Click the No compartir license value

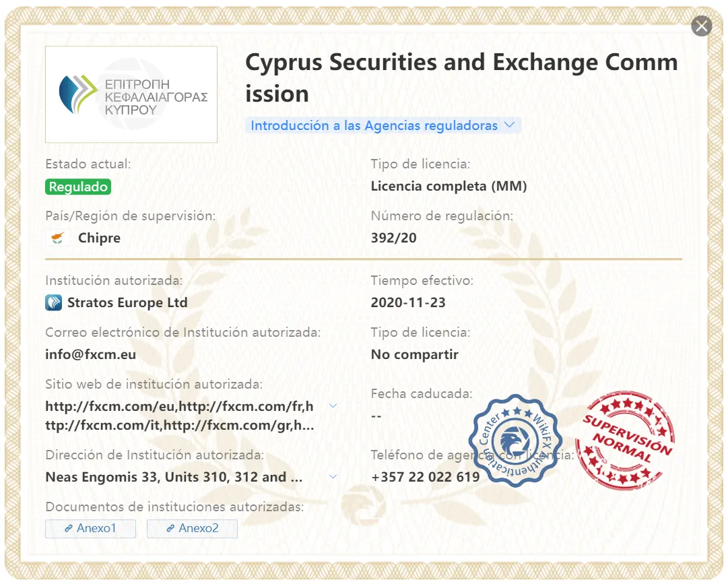click(x=415, y=355)
